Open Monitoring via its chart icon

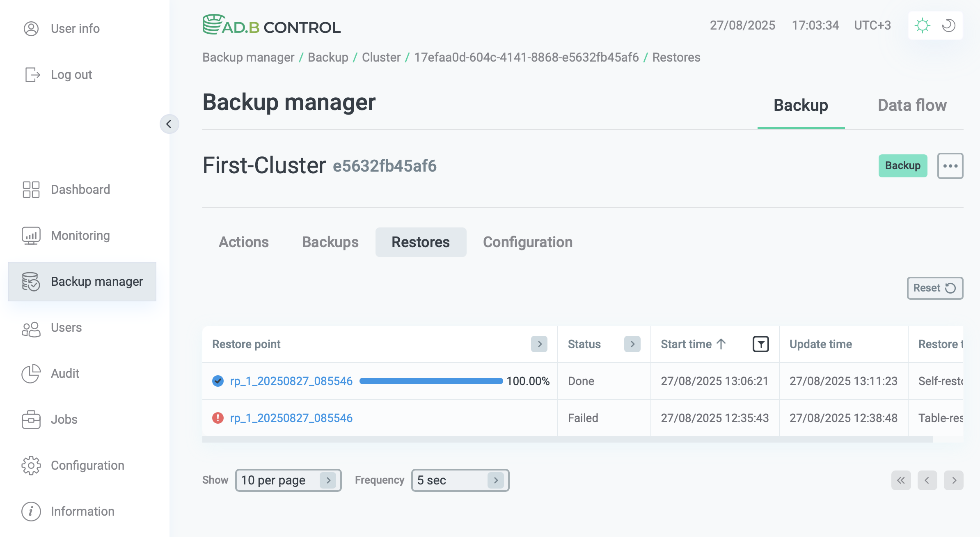tap(31, 236)
